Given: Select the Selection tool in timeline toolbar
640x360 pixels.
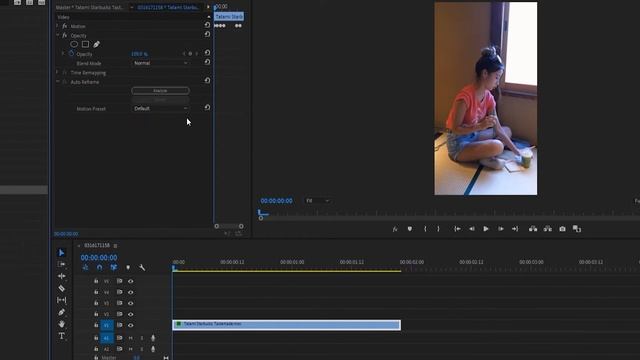Looking at the screenshot, I should 61,253.
